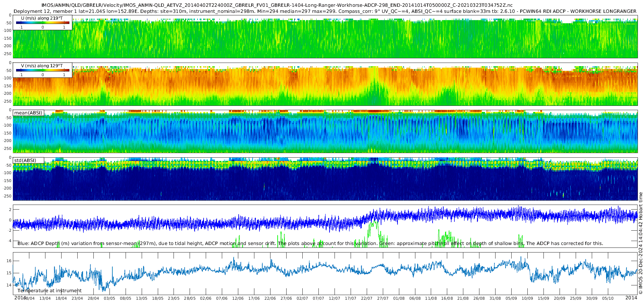Click the 21/08 date tick label

point(463,298)
